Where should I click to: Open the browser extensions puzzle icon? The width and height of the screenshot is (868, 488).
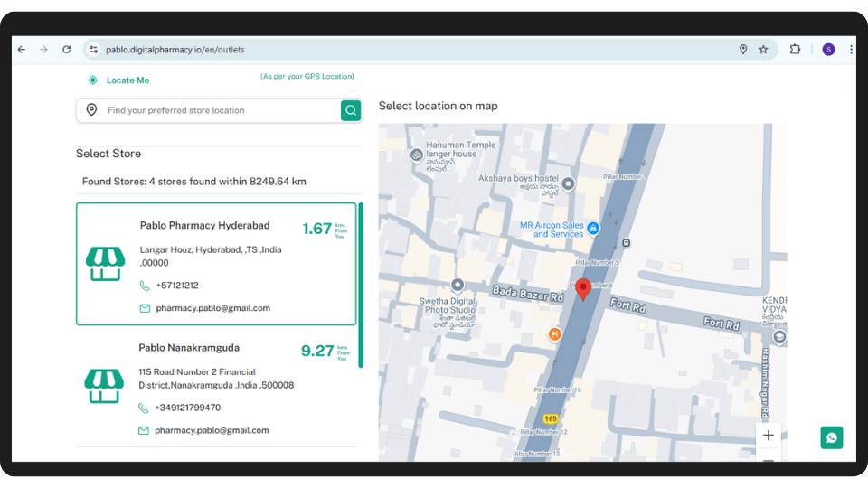(795, 49)
